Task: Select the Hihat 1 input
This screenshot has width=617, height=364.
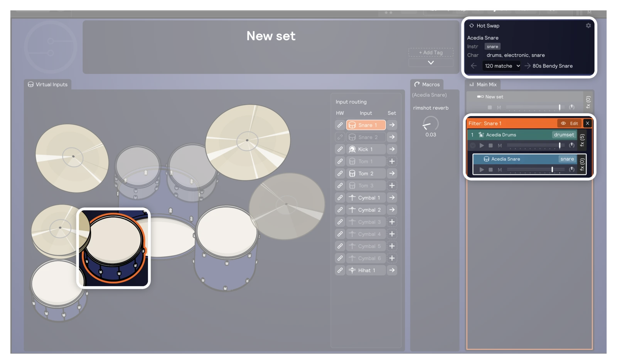Action: tap(366, 270)
